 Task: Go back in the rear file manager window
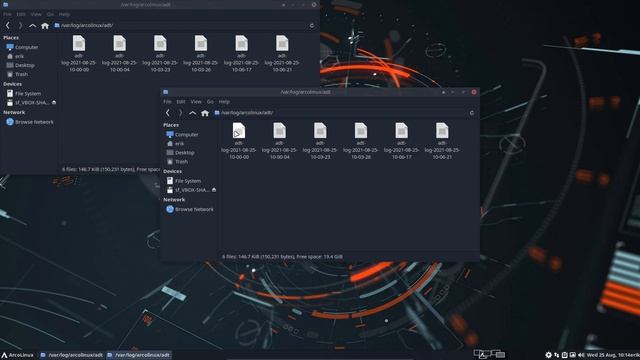click(x=8, y=25)
